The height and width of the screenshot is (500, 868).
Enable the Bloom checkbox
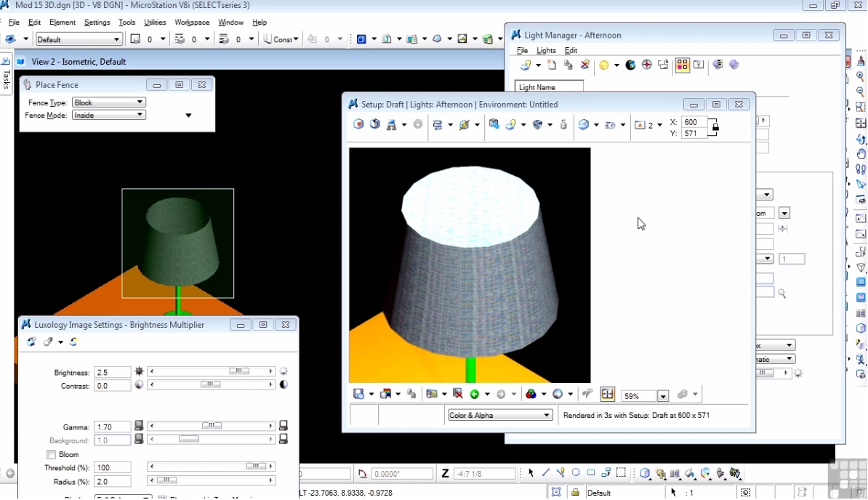[x=52, y=455]
